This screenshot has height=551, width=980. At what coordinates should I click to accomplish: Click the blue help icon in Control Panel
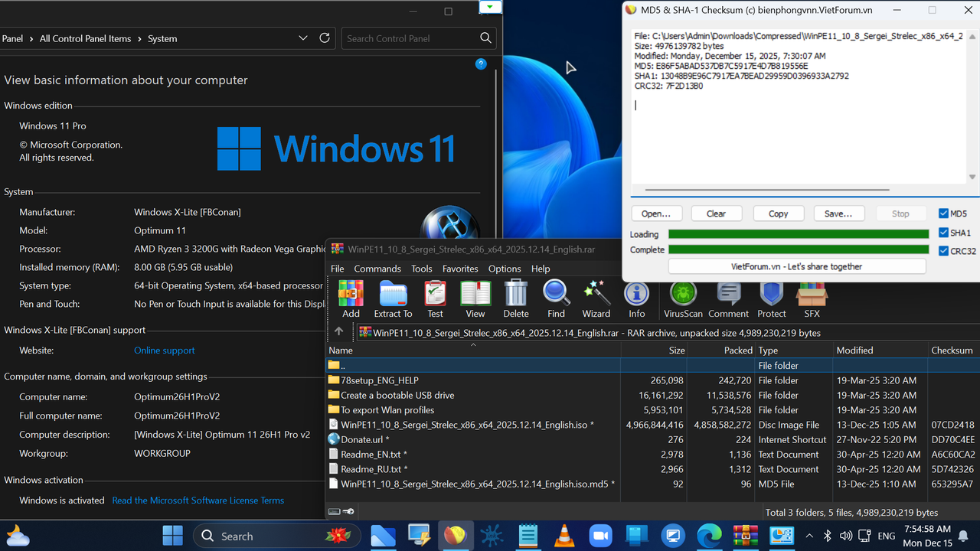[x=481, y=64]
